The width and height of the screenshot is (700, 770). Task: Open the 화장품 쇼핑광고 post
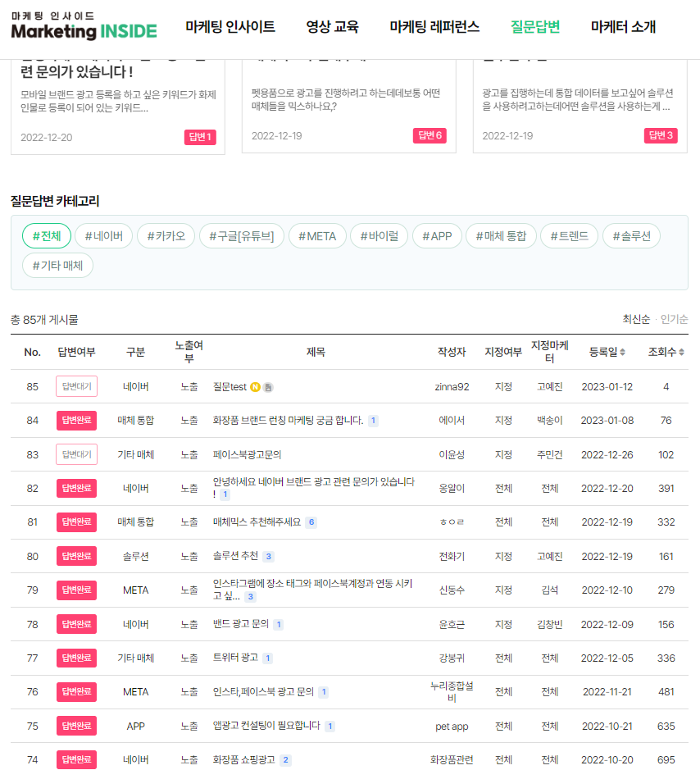tap(244, 759)
